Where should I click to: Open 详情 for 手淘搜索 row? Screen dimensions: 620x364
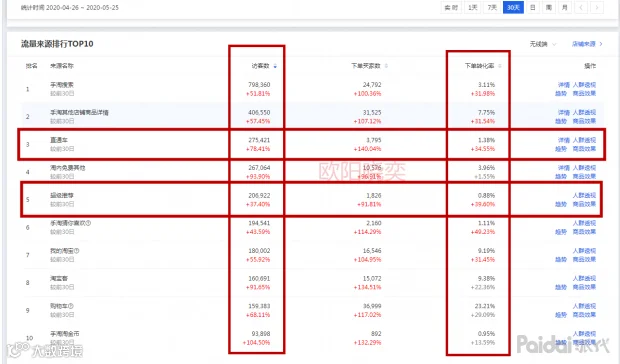[563, 85]
